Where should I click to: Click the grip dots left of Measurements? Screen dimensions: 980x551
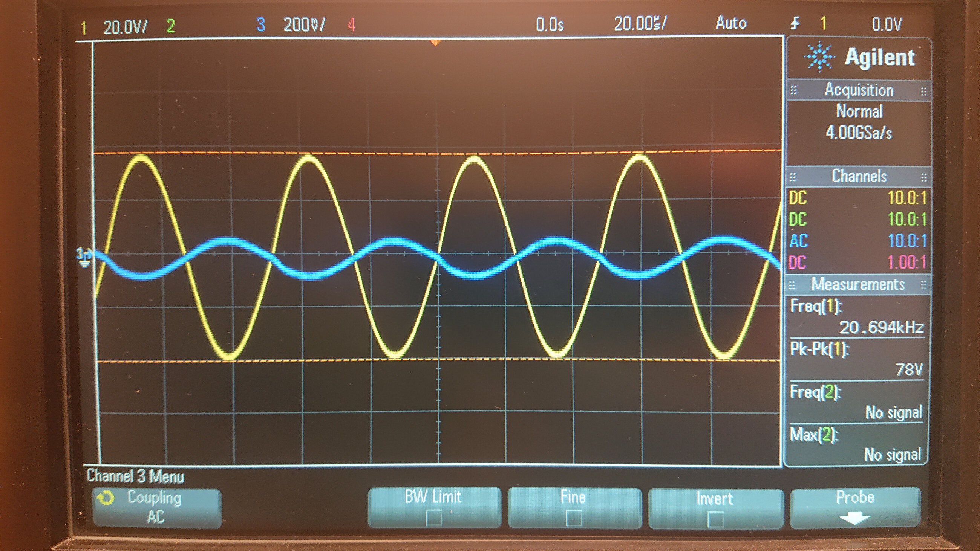[792, 285]
